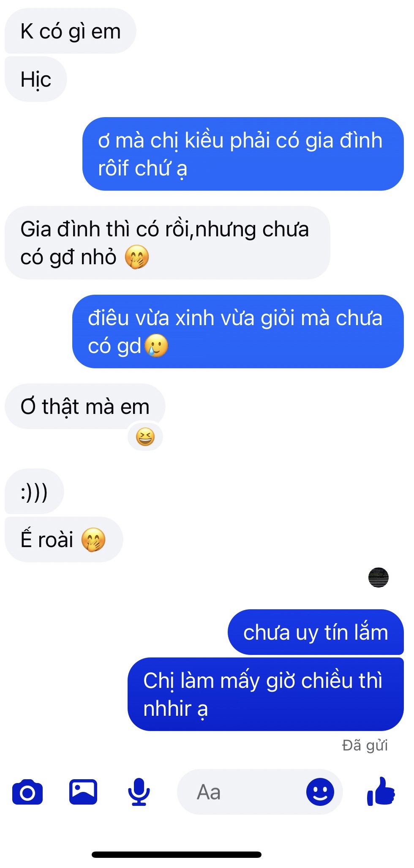Tap the 'ơ mà chị kiều' message
Image resolution: width=414 pixels, height=868 pixels.
click(243, 154)
